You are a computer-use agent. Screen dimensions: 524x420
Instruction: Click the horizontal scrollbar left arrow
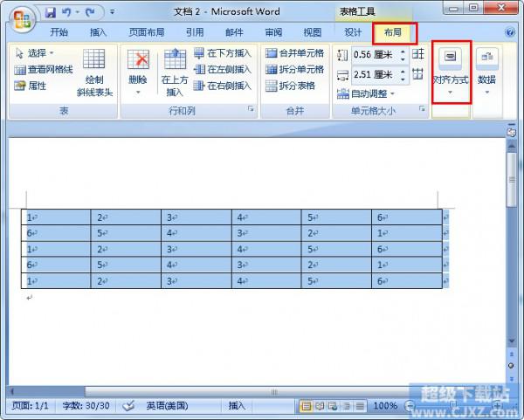tap(12, 391)
